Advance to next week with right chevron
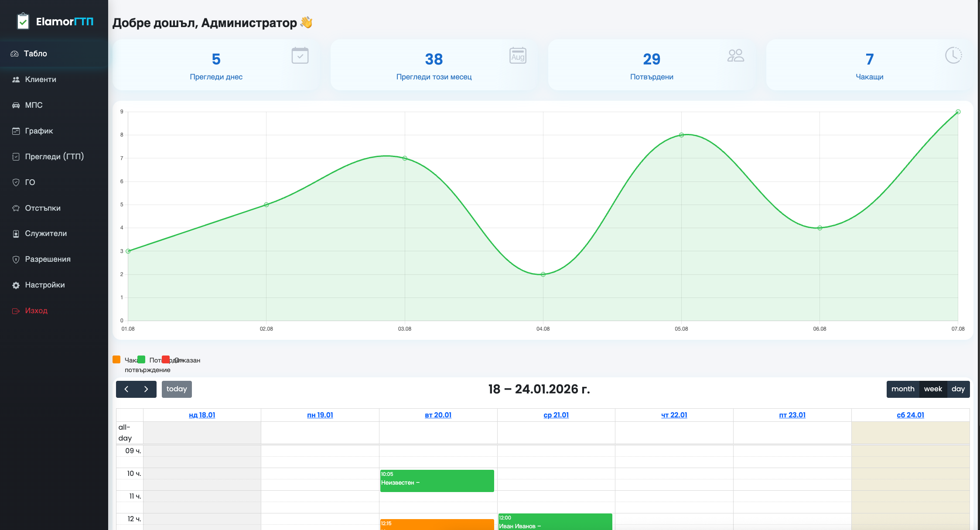This screenshot has height=530, width=980. tap(146, 389)
